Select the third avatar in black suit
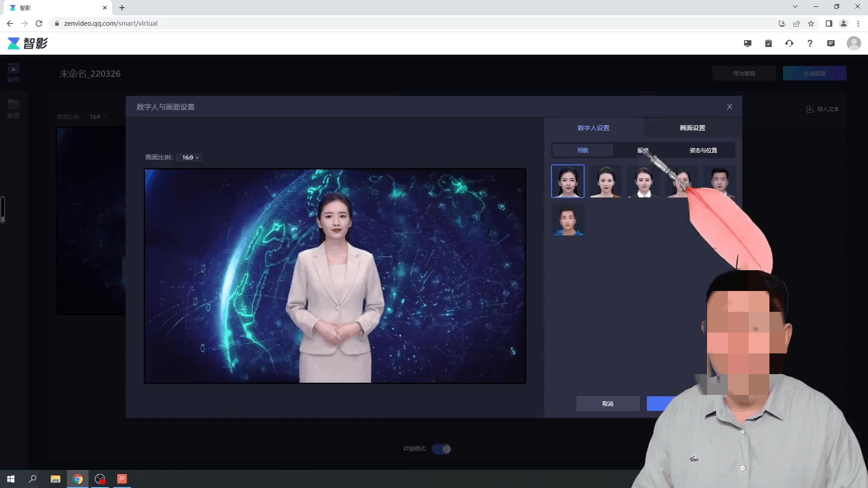 coord(644,181)
